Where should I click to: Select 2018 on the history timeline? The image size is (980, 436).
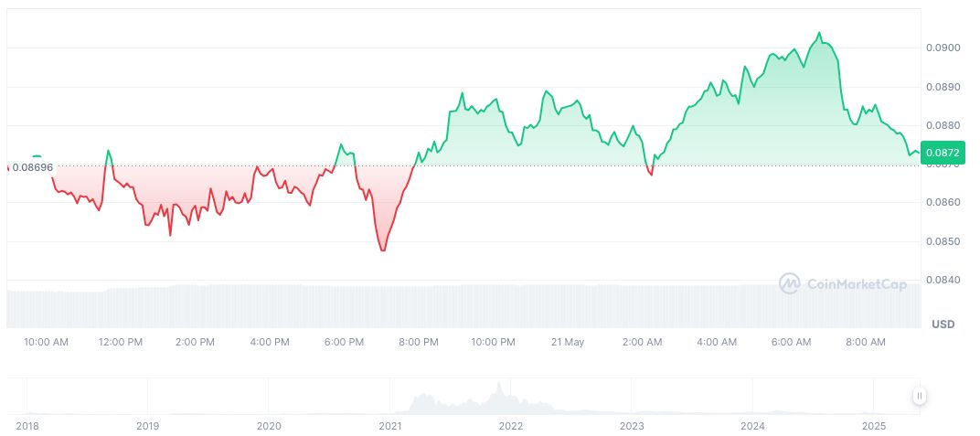(x=27, y=426)
